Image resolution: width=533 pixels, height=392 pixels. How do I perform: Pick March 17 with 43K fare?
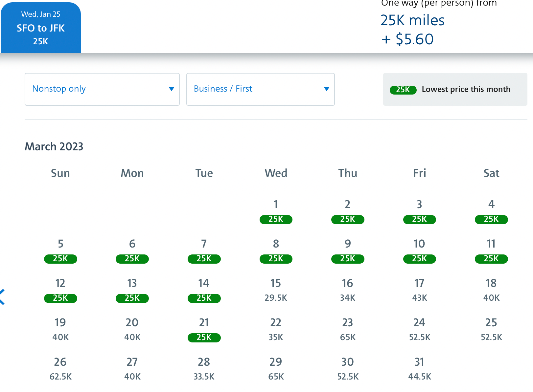point(419,291)
